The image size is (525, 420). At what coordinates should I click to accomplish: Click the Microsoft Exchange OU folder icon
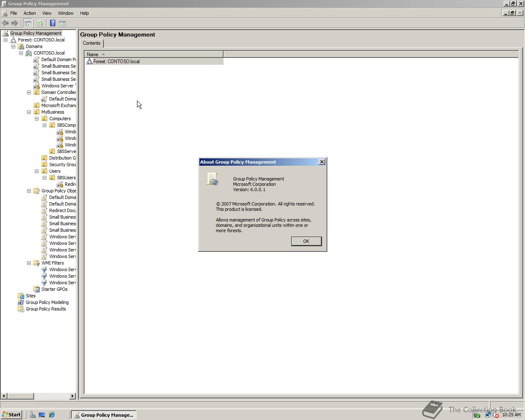tap(37, 105)
